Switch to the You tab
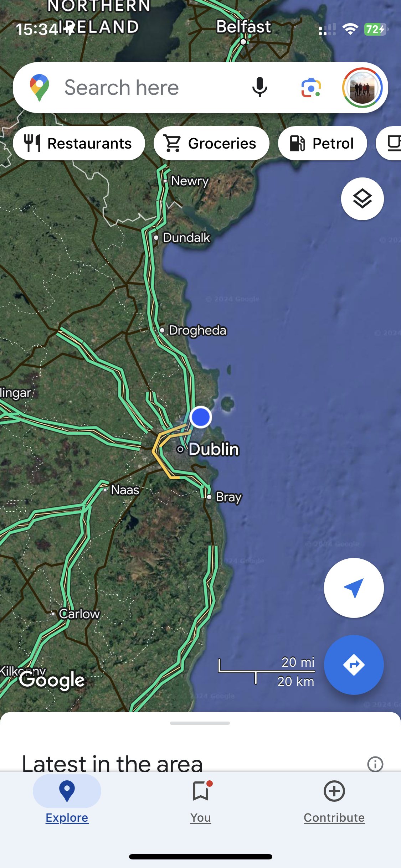401x868 pixels. (201, 799)
